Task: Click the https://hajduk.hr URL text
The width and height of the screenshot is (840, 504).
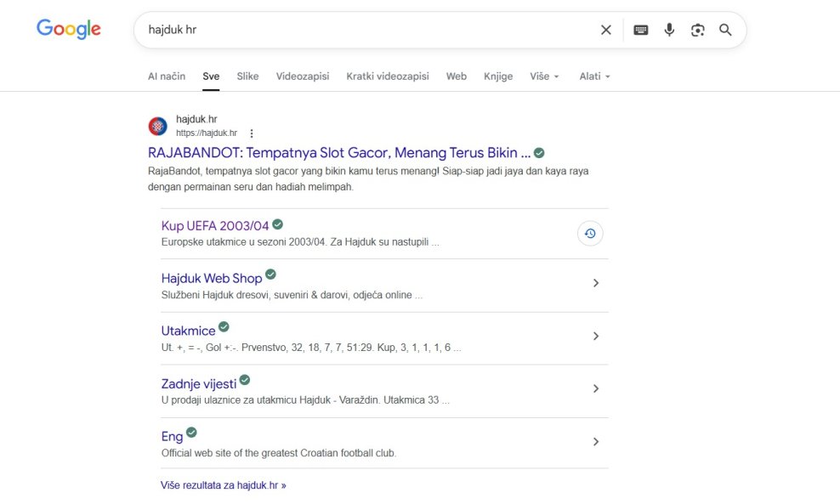Action: coord(207,133)
